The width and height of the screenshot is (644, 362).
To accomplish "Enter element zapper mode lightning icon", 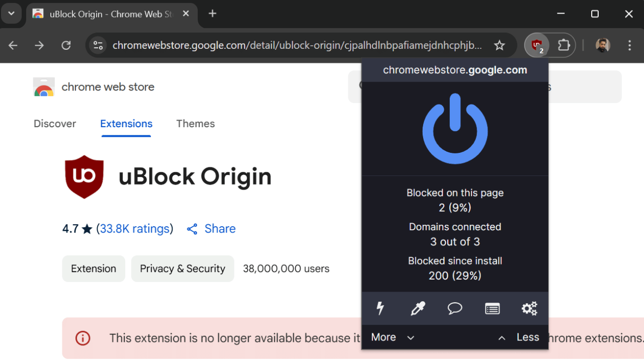I will (380, 308).
